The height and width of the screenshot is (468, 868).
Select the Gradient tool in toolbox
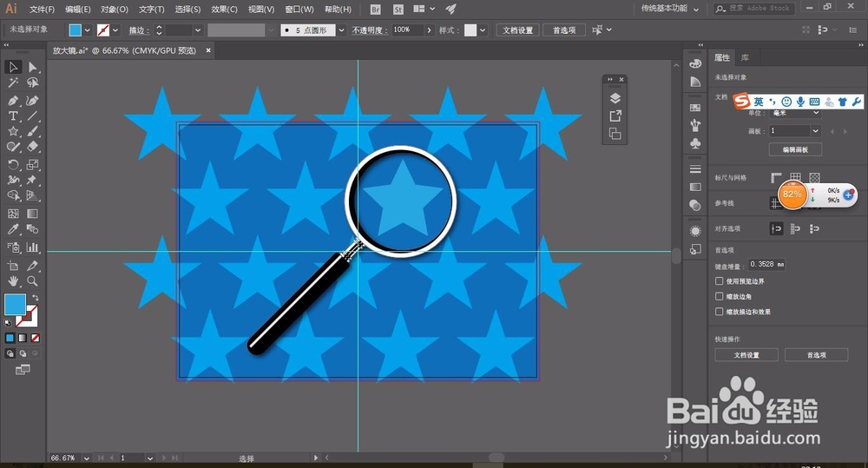[x=33, y=214]
